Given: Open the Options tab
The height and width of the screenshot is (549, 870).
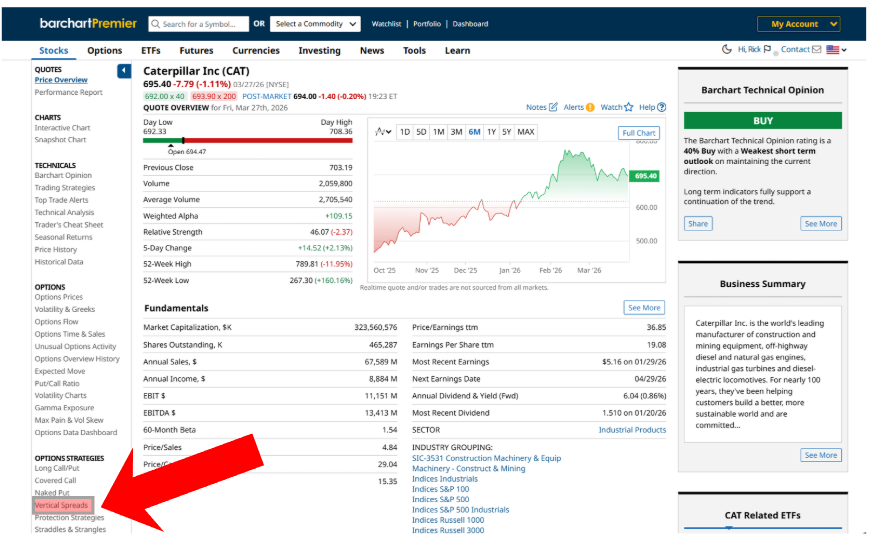Looking at the screenshot, I should pos(104,51).
